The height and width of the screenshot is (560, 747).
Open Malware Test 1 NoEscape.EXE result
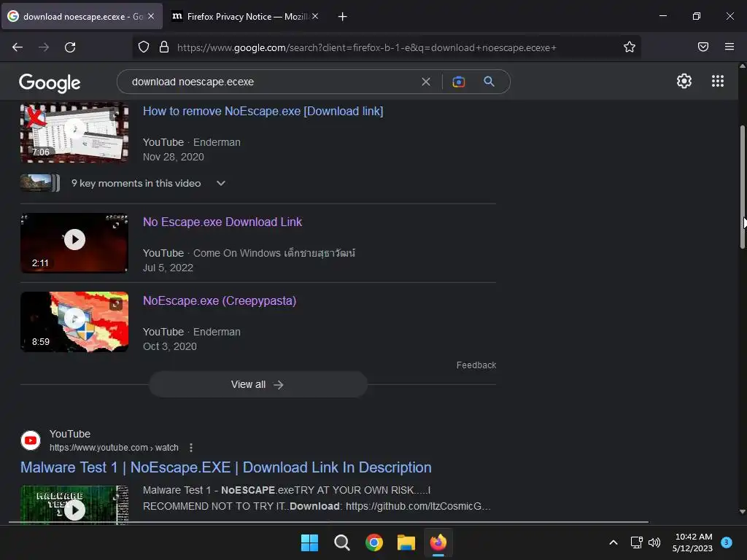point(226,467)
